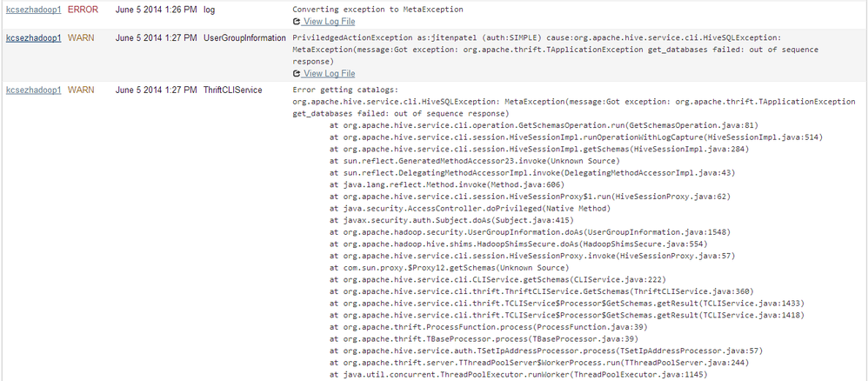Click external-link icon beside second View Log File
This screenshot has width=868, height=381.
(297, 73)
